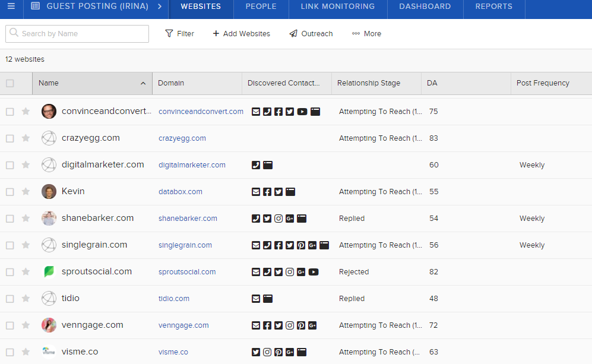
Task: Click the phone icon for digitalmarketer.com
Action: coord(256,165)
